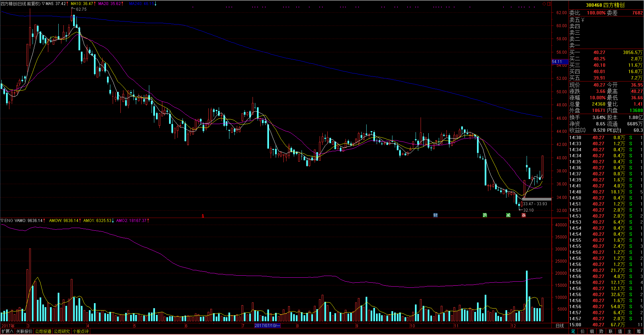Expand the ENG indicator menu triangle
The image size is (644, 335).
[2, 220]
